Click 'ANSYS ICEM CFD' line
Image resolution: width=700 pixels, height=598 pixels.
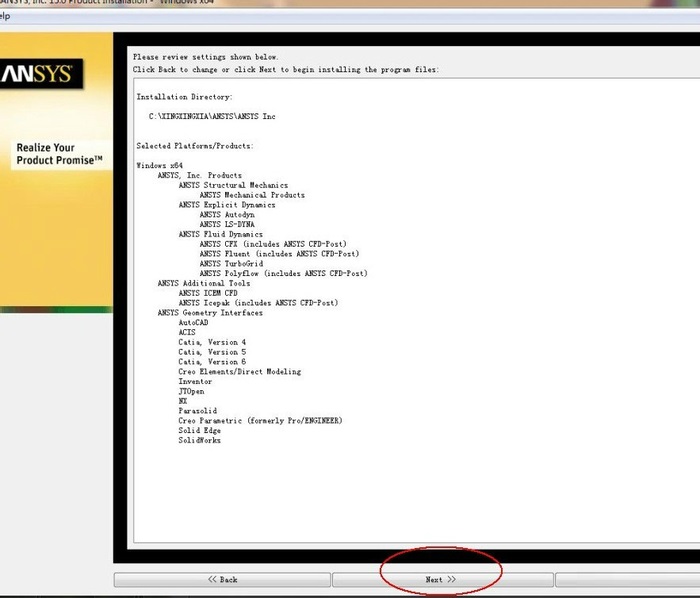(x=208, y=293)
